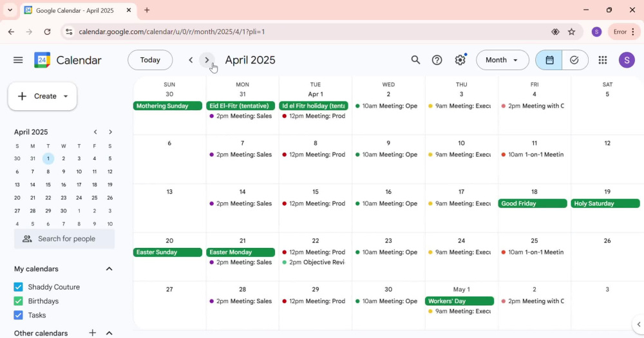Show side panel arrow at bottom right
Viewport: 644px width, 338px height.
(x=639, y=324)
